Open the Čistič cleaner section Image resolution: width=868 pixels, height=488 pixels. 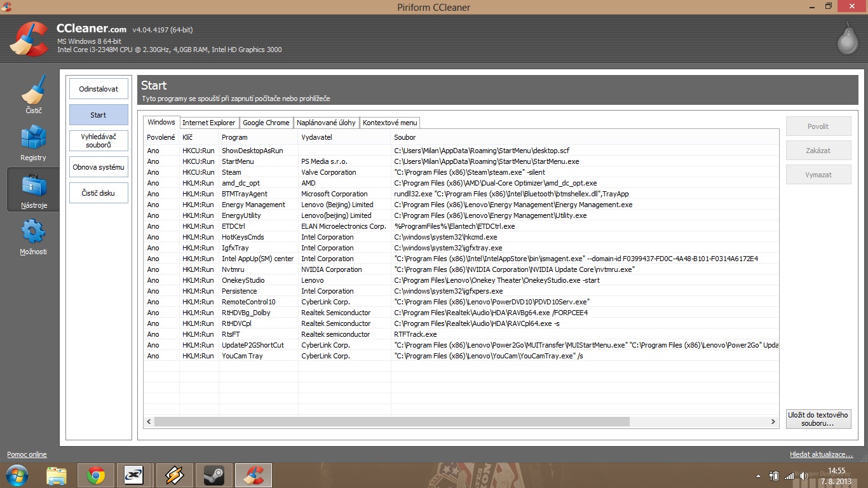33,94
